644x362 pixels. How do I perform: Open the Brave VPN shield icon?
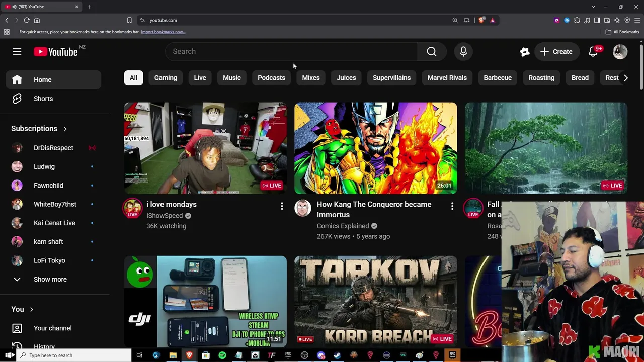[627, 20]
